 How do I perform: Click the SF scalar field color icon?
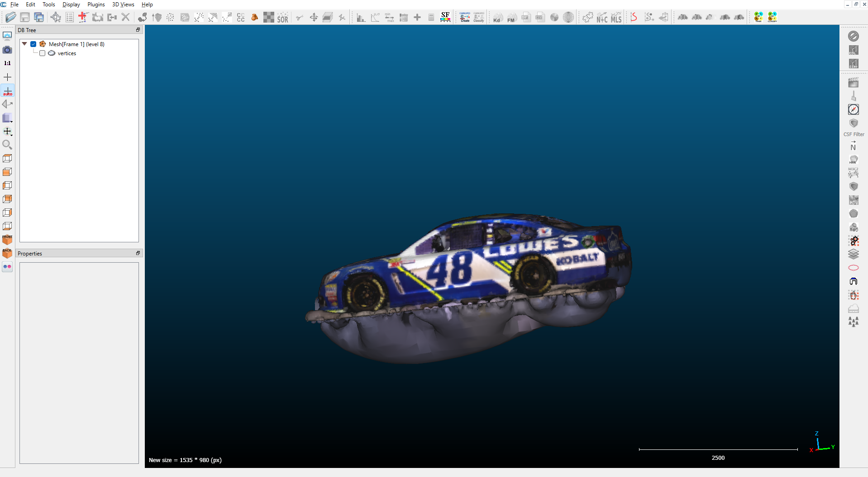pos(445,17)
